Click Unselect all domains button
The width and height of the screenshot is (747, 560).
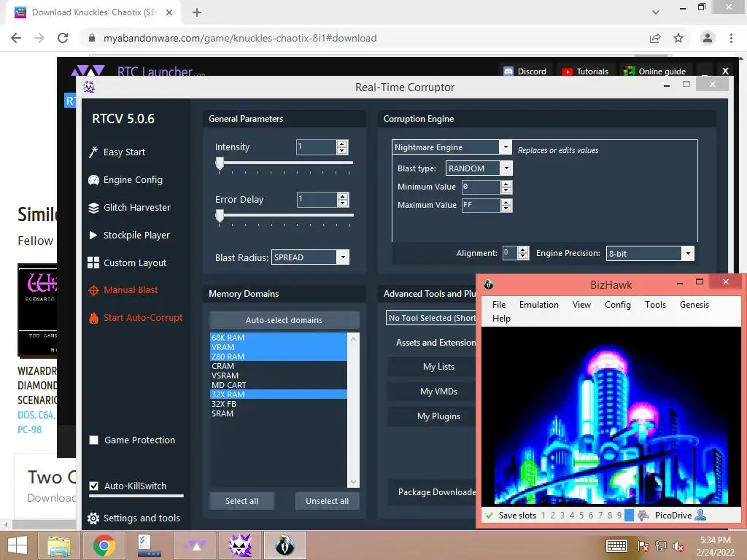tap(328, 501)
